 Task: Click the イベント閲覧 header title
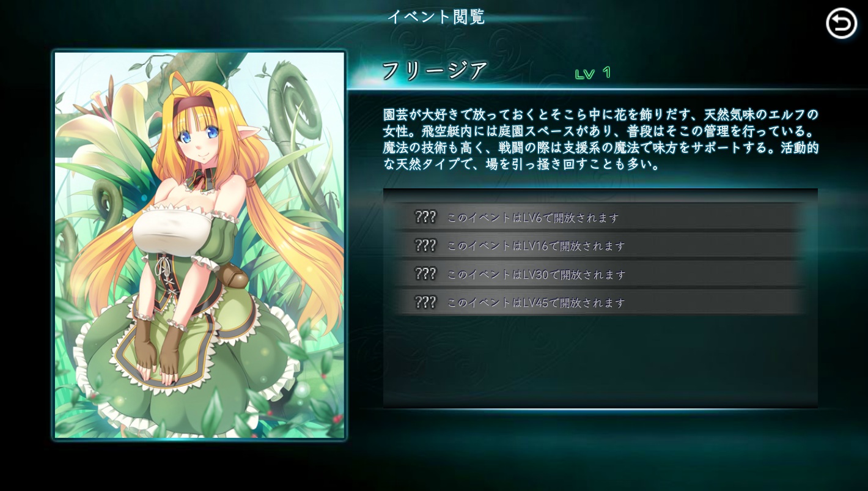tap(436, 17)
